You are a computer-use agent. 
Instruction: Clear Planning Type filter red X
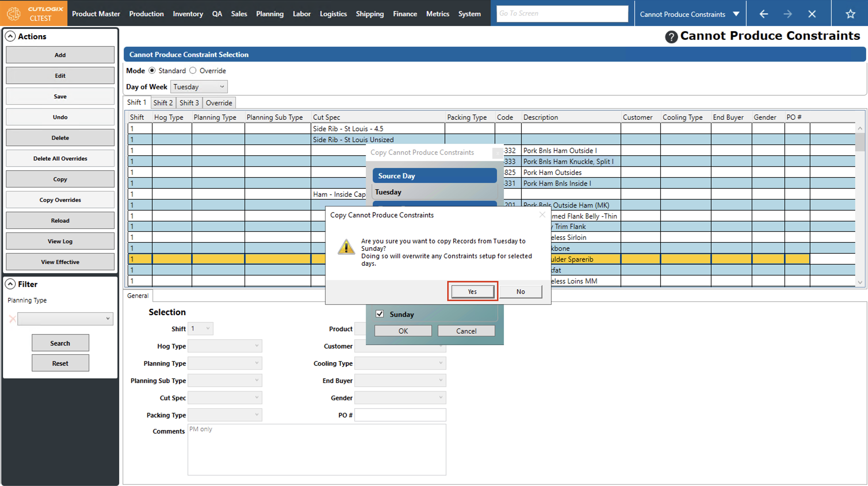(12, 319)
